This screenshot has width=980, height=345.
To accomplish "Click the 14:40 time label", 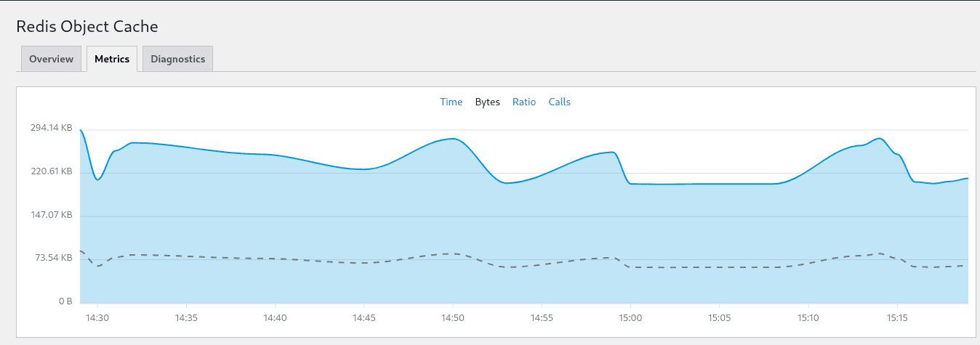I will [x=275, y=318].
